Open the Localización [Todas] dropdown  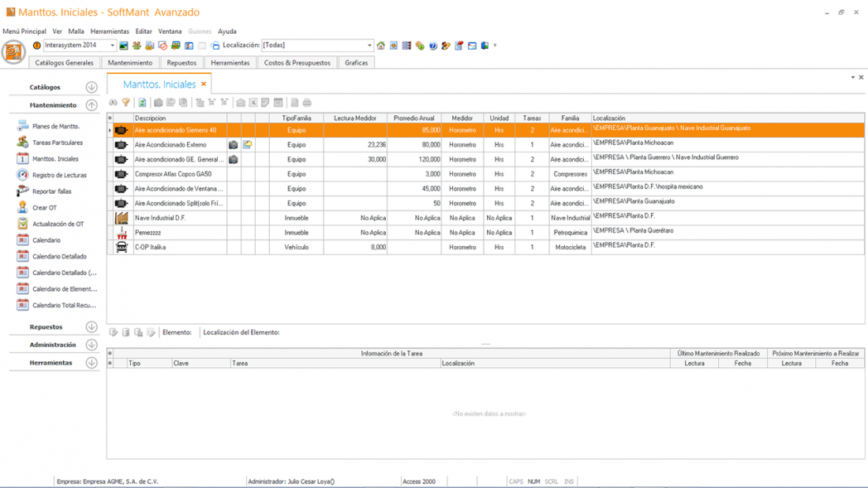tap(369, 46)
